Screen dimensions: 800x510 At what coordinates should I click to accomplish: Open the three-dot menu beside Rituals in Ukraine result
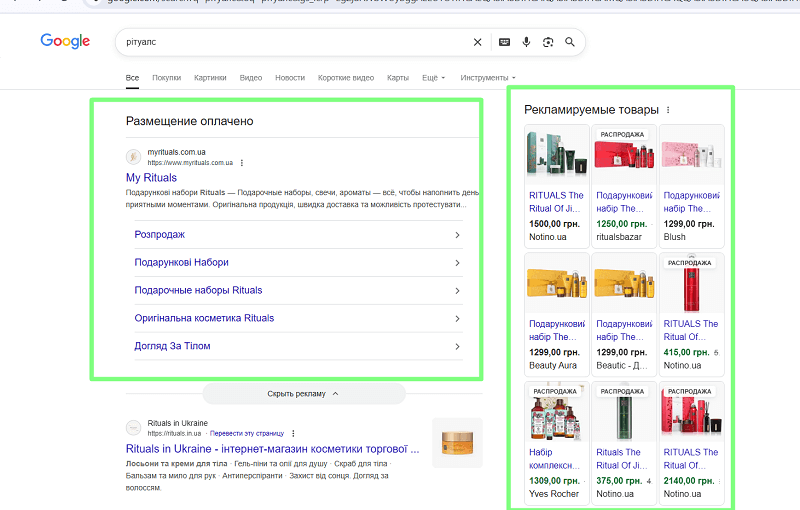[293, 434]
